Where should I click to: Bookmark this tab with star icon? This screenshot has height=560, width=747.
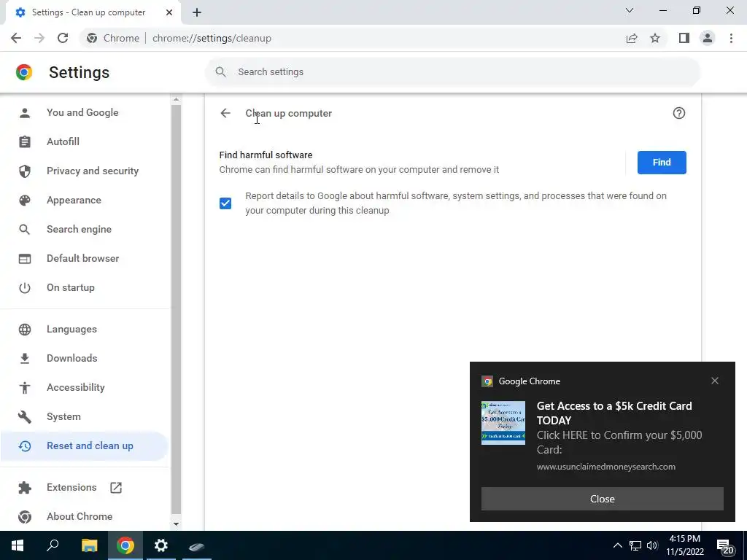[x=655, y=38]
